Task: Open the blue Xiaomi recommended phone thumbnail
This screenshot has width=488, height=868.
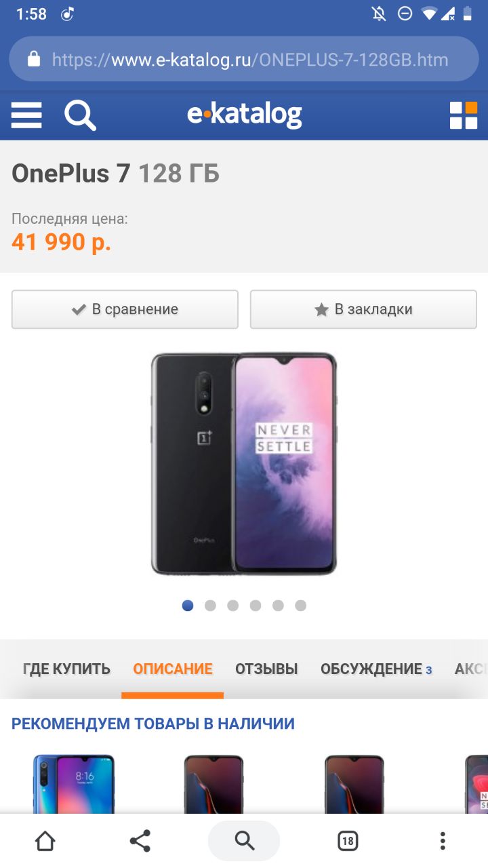Action: (x=74, y=783)
